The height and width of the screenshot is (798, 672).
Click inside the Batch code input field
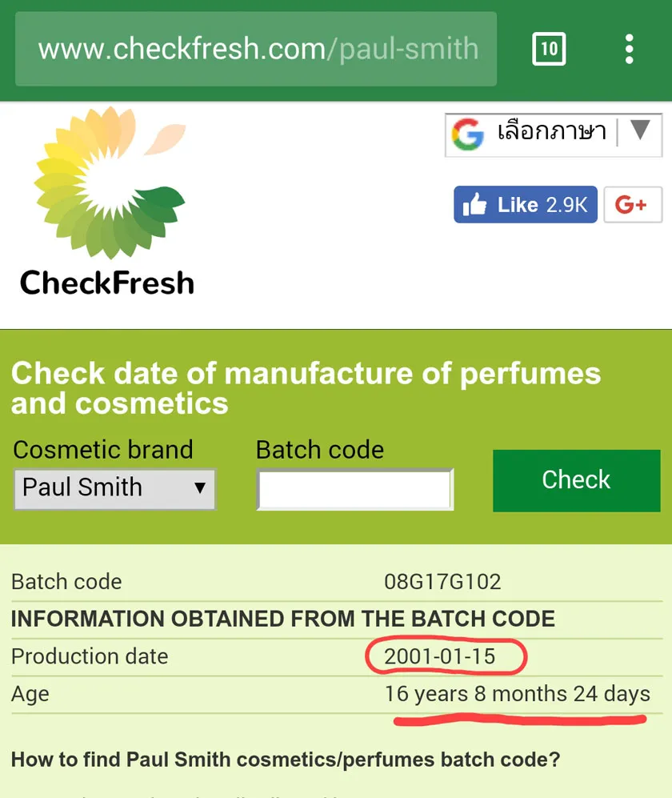click(x=354, y=489)
